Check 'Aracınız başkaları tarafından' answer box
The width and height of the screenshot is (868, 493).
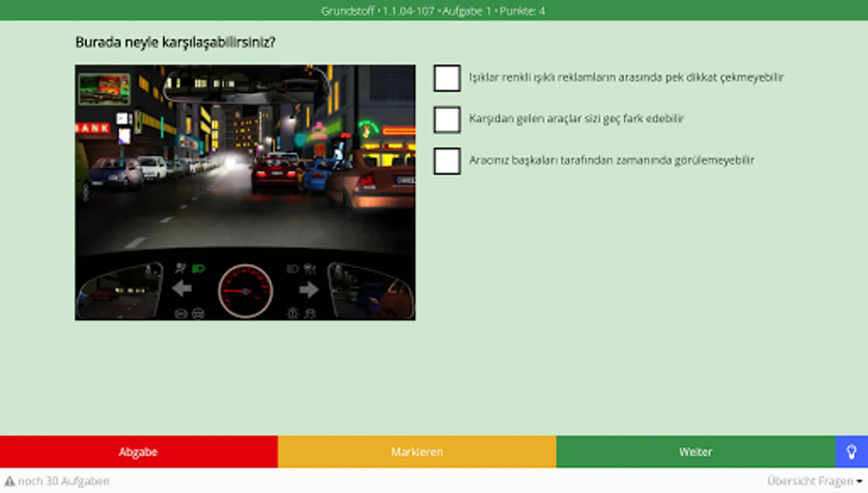pyautogui.click(x=447, y=161)
